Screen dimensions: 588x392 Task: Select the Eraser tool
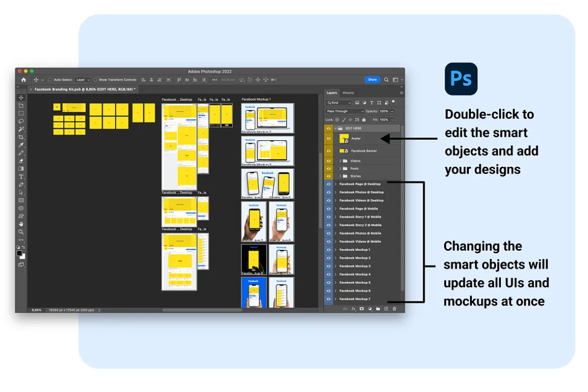tap(21, 161)
